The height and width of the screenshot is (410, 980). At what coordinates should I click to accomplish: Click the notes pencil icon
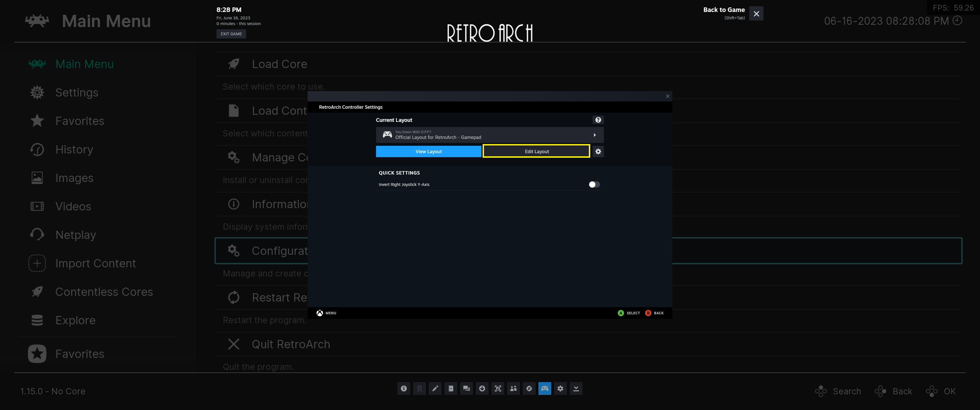(435, 388)
